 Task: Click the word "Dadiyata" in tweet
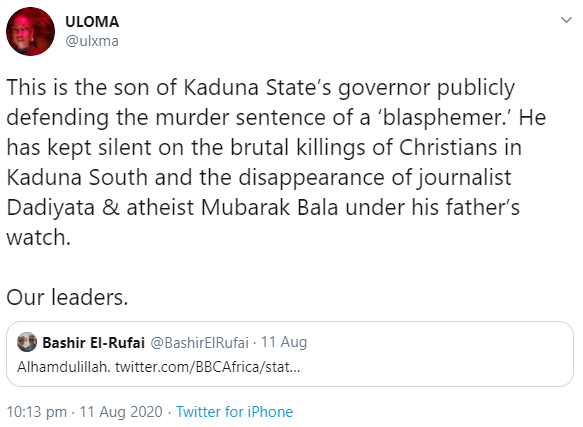click(x=51, y=208)
